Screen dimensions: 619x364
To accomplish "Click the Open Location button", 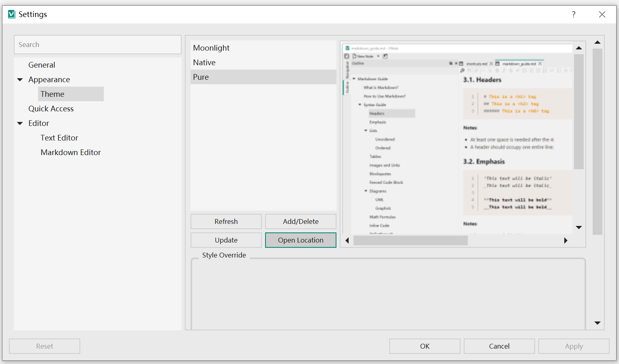I will (300, 240).
